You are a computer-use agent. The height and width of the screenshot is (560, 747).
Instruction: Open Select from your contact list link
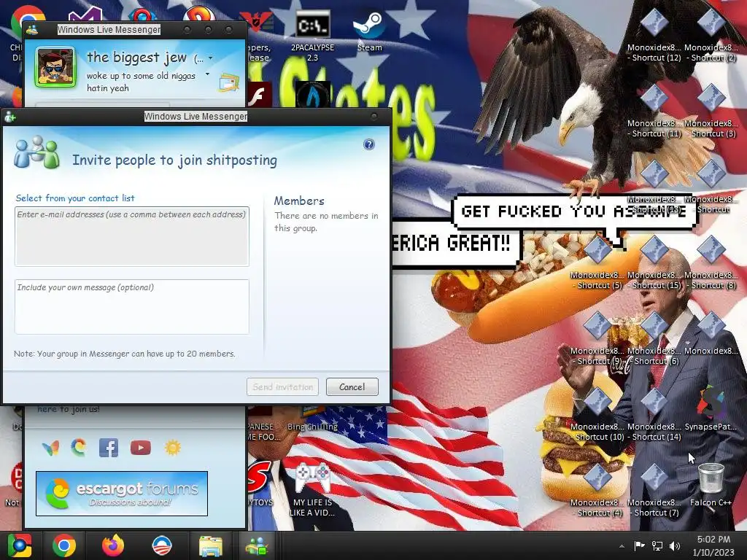75,198
